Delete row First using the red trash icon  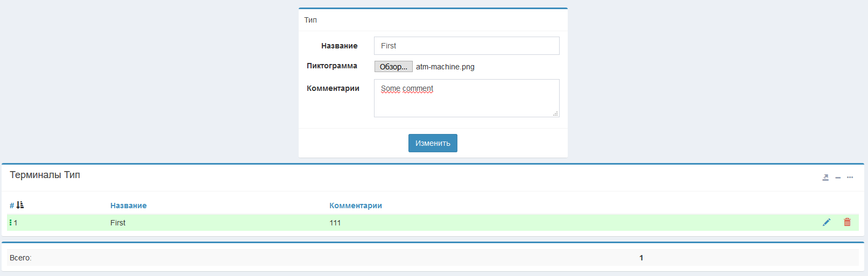click(847, 222)
